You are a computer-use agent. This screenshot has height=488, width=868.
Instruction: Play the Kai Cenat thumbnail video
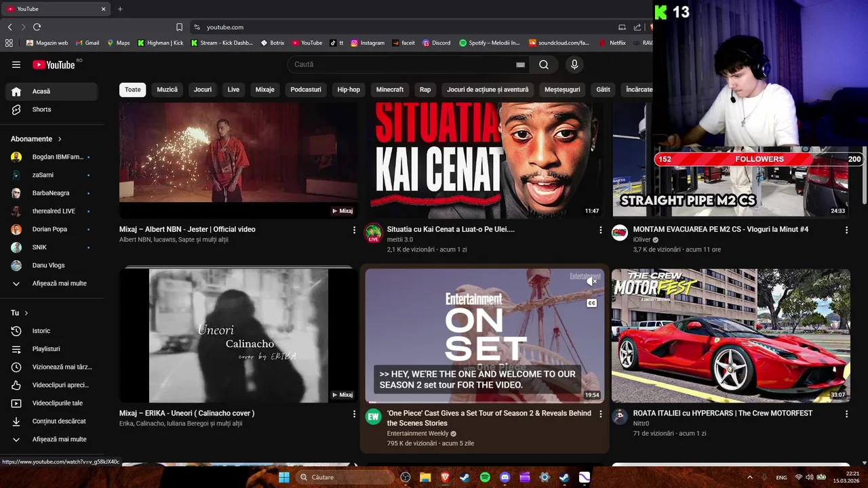click(x=485, y=160)
